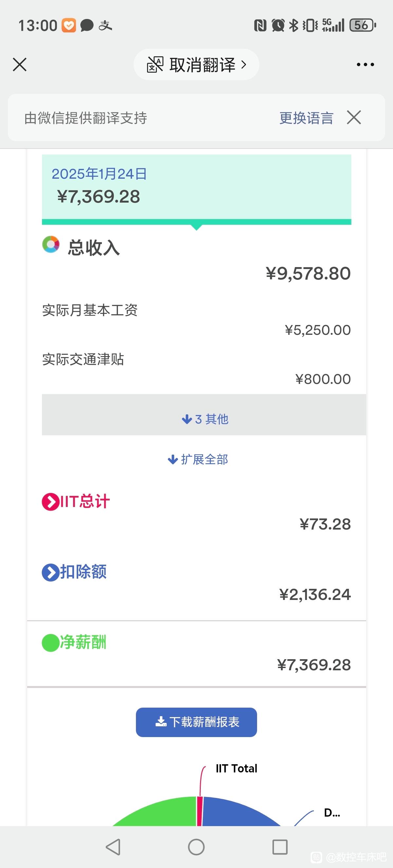Expand 扣除额 with the blue arrow icon
This screenshot has width=393, height=868.
point(50,572)
